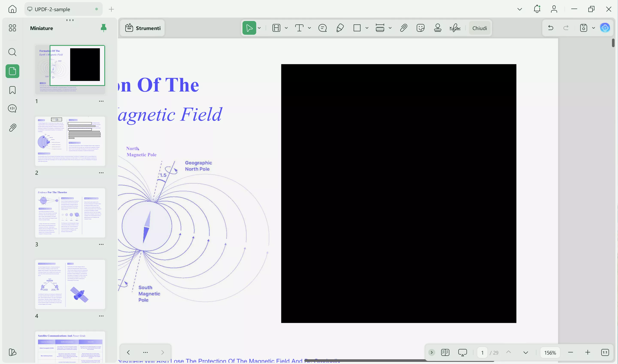Click the stamp tool icon
The image size is (618, 364).
point(438,28)
